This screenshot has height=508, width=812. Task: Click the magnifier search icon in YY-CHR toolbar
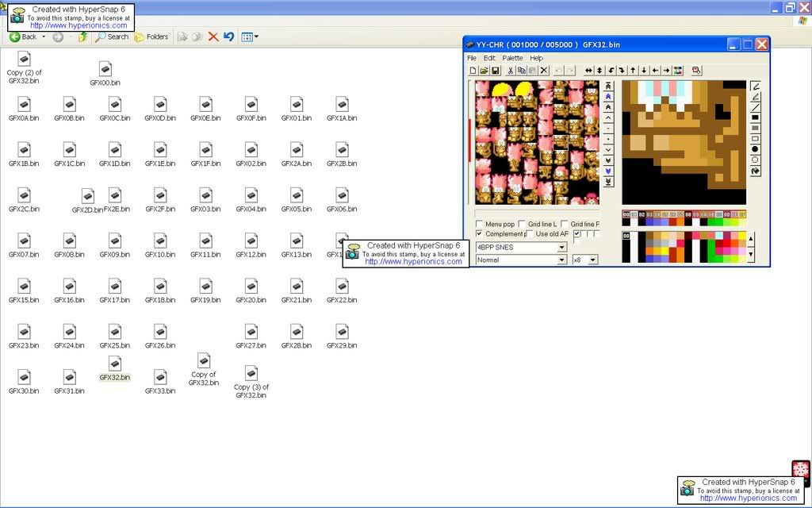696,71
